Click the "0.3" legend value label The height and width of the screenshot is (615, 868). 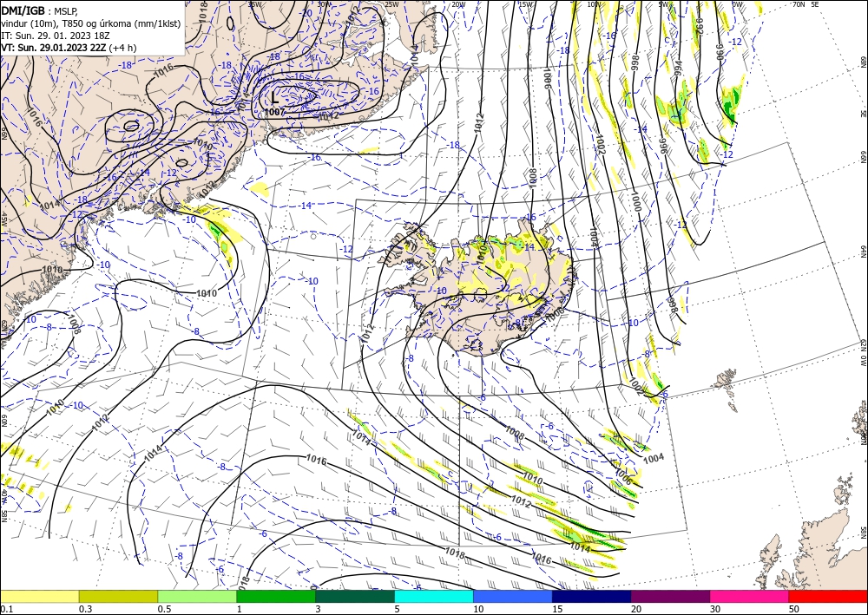pos(85,609)
